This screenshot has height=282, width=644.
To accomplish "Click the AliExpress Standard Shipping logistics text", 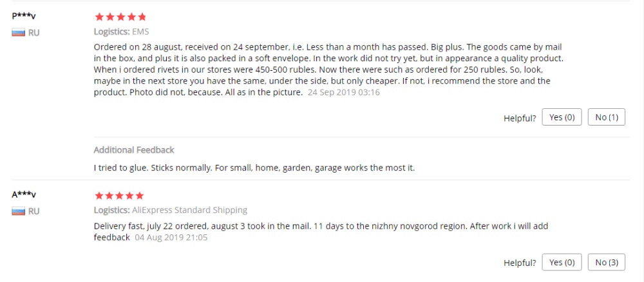I will 190,210.
